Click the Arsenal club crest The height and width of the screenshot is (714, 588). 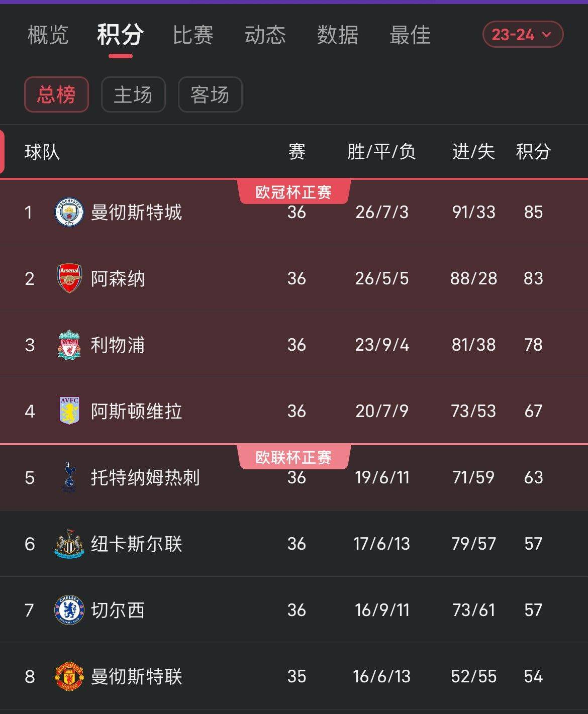pos(69,278)
